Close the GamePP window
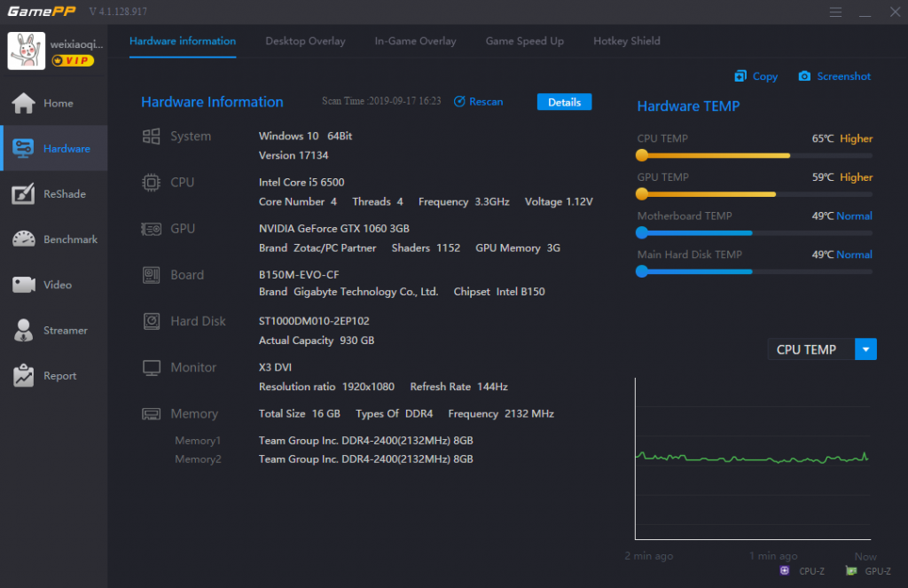Screen dimensions: 908x588 tap(895, 12)
